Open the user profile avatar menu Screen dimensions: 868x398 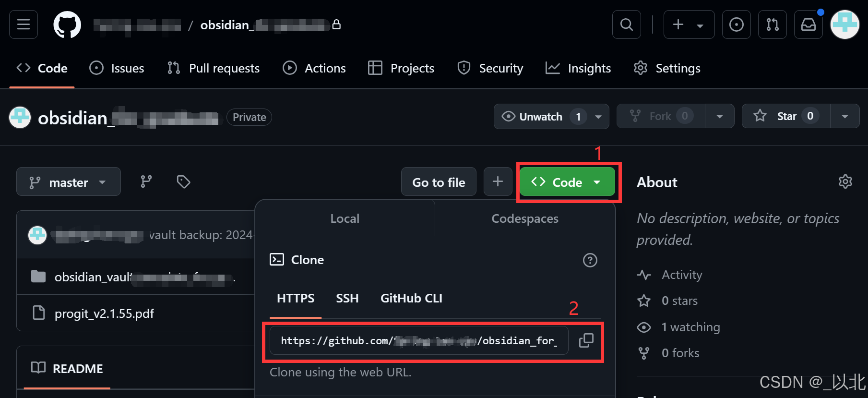click(x=845, y=24)
